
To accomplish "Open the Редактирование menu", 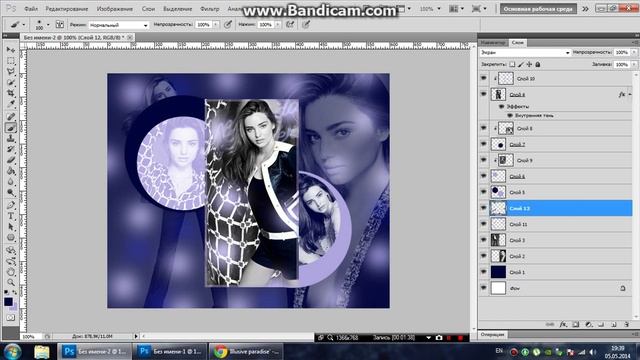I will pos(67,9).
